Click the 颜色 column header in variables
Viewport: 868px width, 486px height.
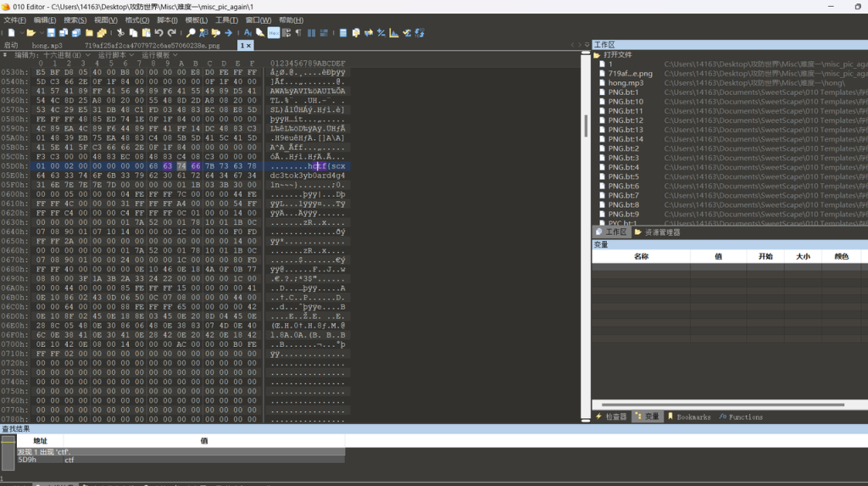tap(841, 256)
